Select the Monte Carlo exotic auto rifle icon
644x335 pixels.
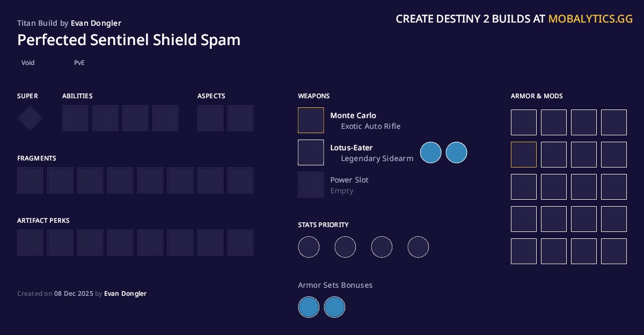[x=311, y=120]
